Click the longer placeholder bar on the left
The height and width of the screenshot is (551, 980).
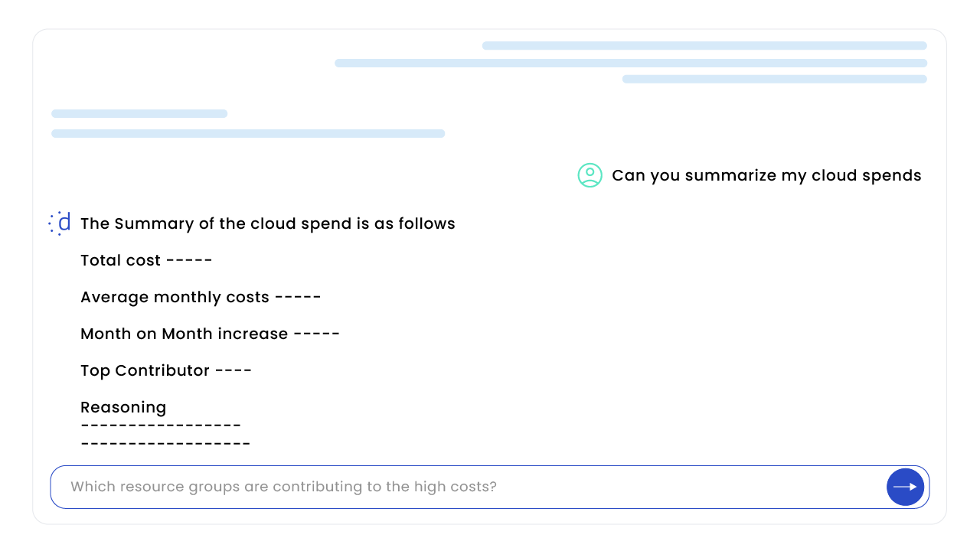pyautogui.click(x=248, y=134)
